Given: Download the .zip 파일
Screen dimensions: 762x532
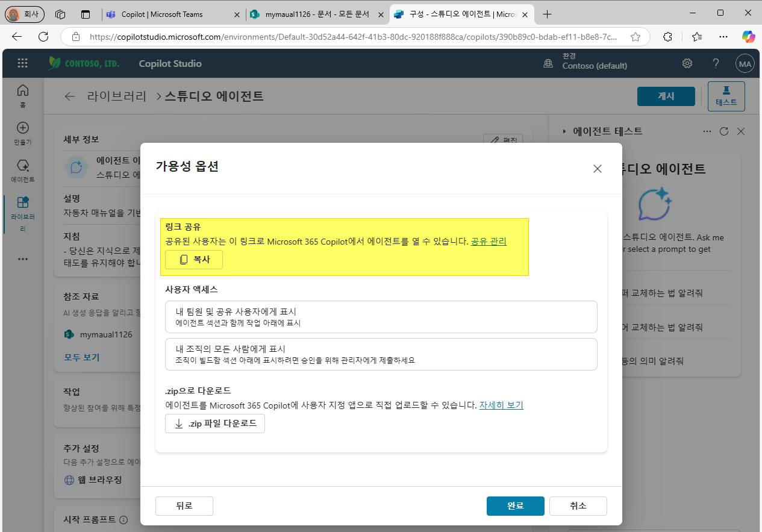Looking at the screenshot, I should tap(215, 424).
